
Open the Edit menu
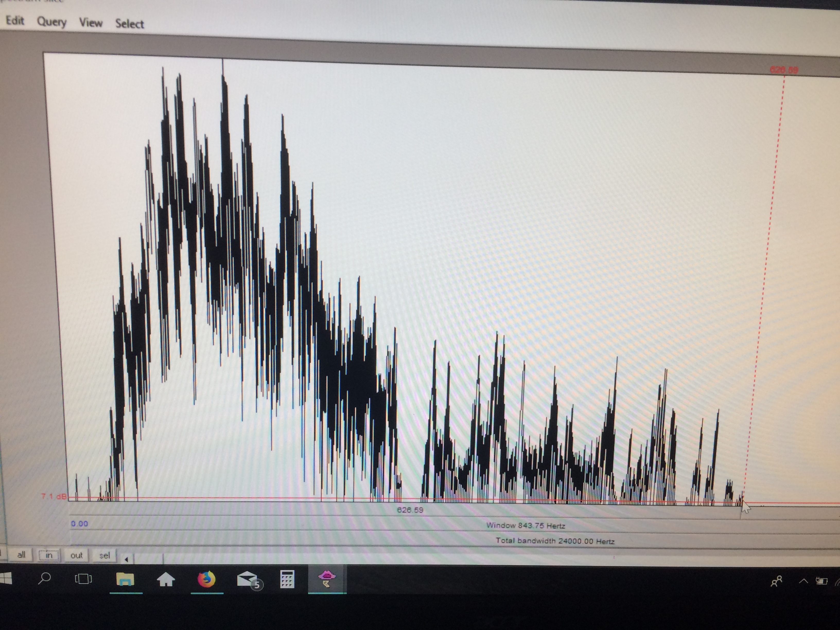(15, 21)
